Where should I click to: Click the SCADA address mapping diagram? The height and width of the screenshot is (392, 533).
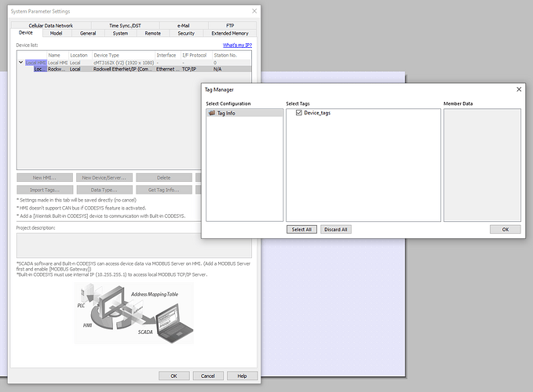134,311
